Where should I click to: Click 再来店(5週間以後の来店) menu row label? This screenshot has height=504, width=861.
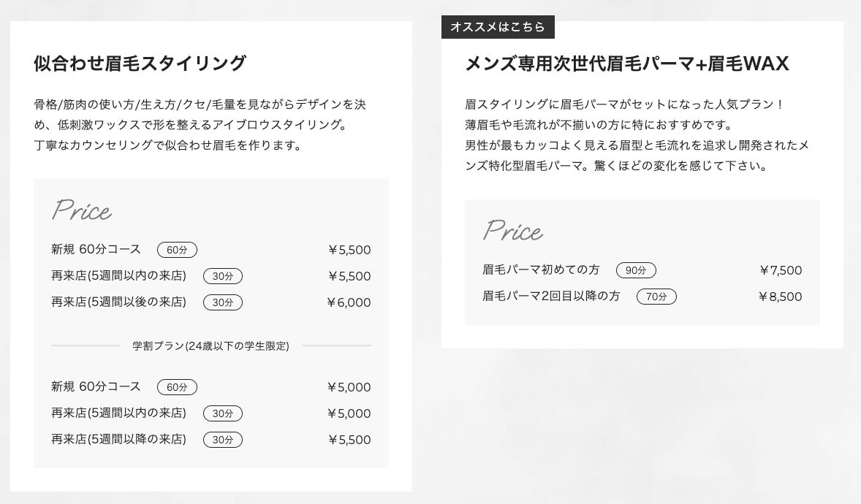(x=118, y=302)
